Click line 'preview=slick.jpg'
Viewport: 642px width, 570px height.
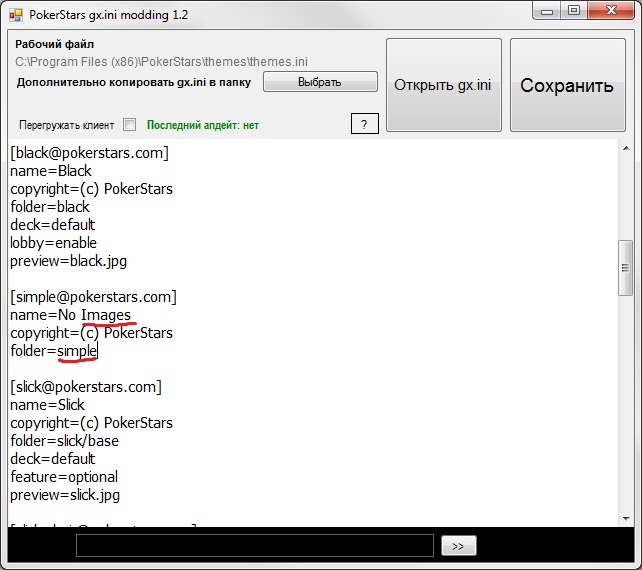click(65, 495)
